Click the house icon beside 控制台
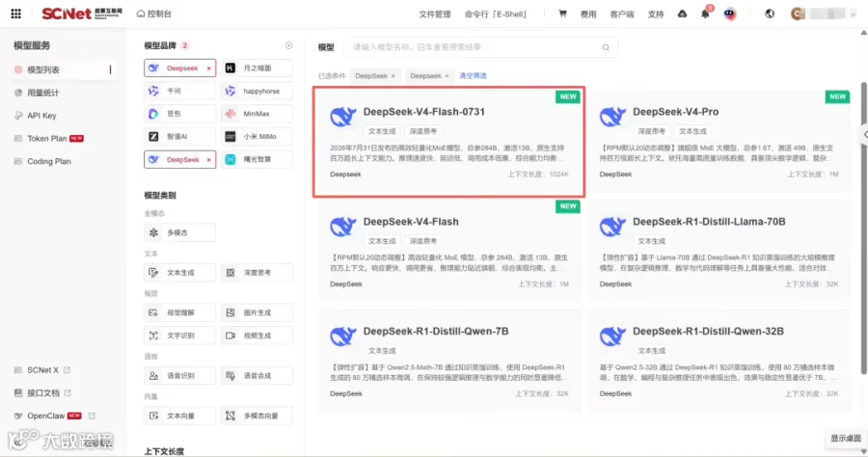The image size is (868, 457). (141, 13)
